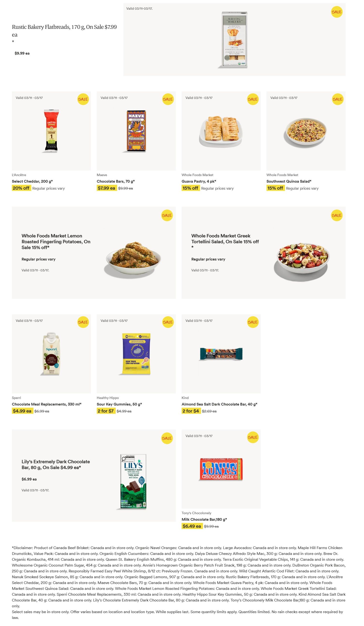Click the SALE badge on Greek Tortellini Salad
Viewport: 364px width, 626px height.
click(336, 215)
